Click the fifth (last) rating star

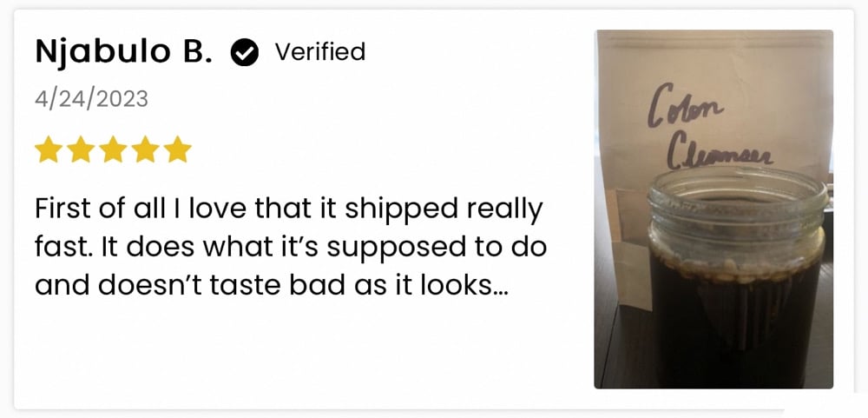(177, 149)
